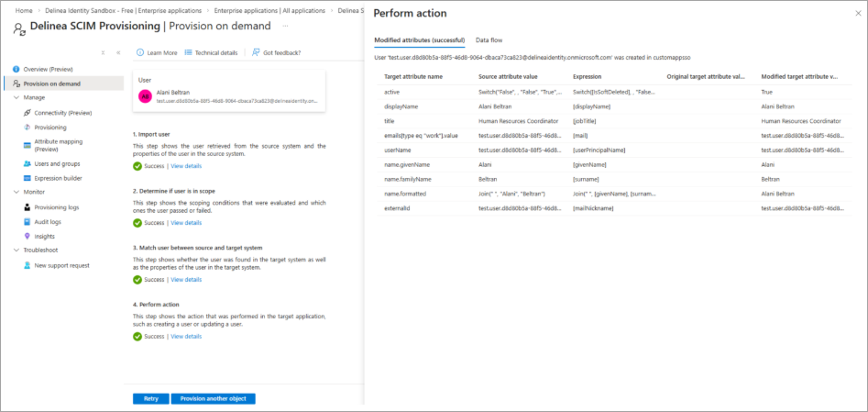Image resolution: width=868 pixels, height=412 pixels.
Task: Collapse the sidebar with double-chevron
Action: [x=118, y=52]
